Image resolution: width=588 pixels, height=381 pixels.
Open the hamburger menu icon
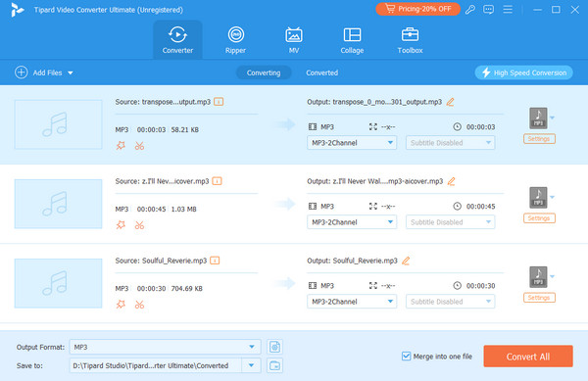tap(508, 10)
